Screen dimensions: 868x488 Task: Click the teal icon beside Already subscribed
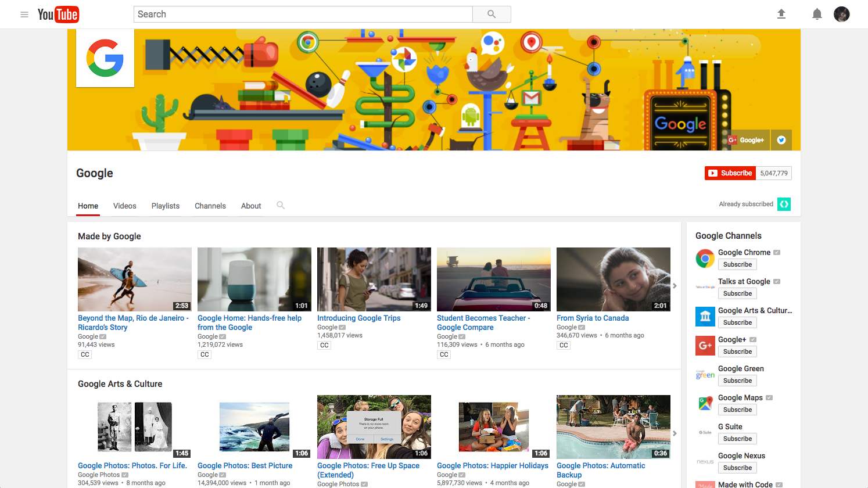784,204
